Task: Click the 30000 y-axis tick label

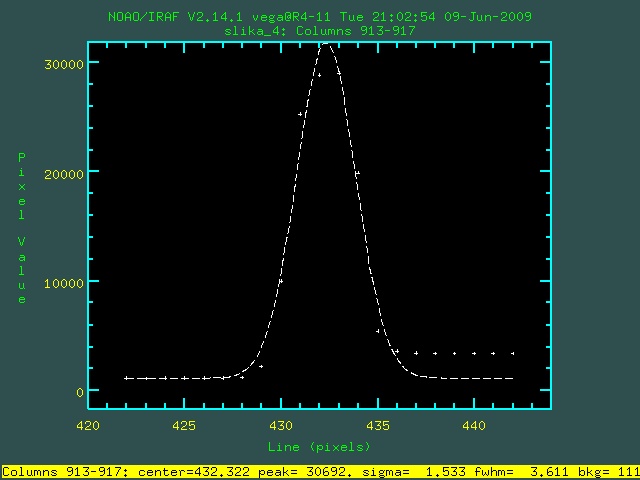Action: pos(64,64)
